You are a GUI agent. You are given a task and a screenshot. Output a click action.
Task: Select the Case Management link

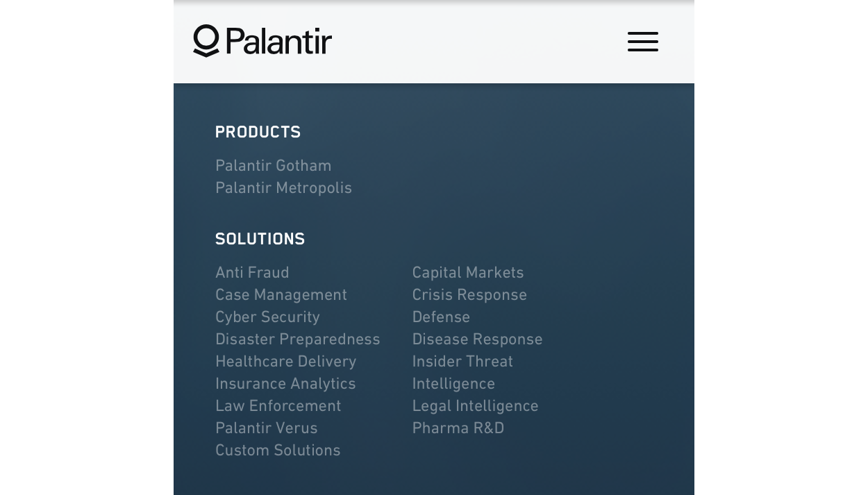pos(281,295)
